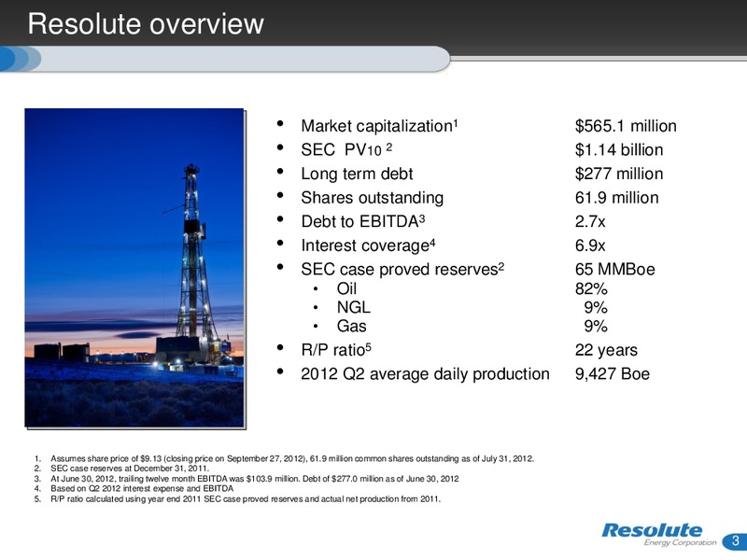Viewport: 747px width, 560px height.
Task: Click the slide number 3 badge
Action: (x=735, y=541)
